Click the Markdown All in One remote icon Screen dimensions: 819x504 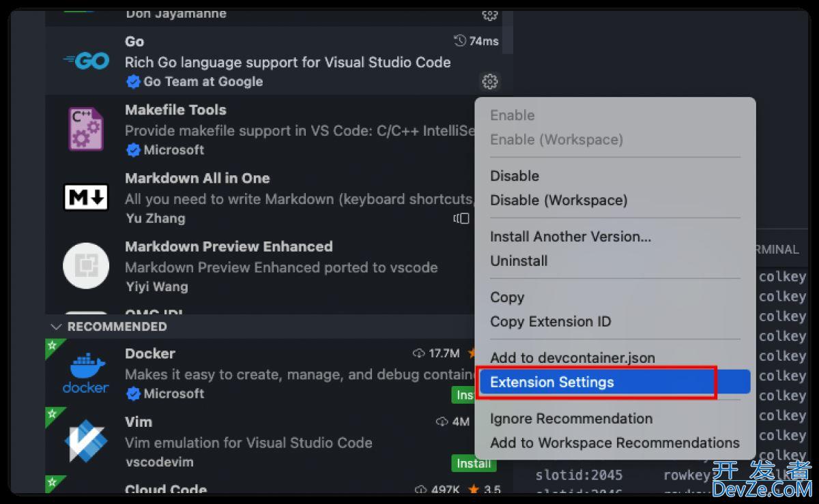tap(462, 218)
